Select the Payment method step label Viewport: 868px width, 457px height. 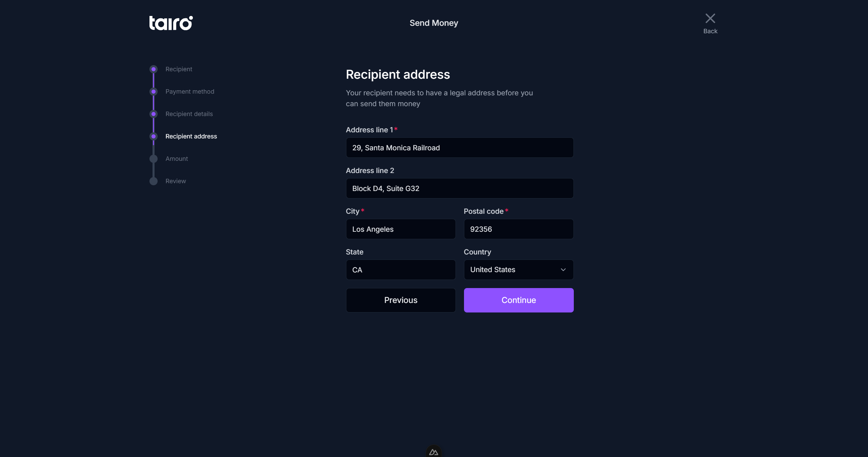click(190, 92)
